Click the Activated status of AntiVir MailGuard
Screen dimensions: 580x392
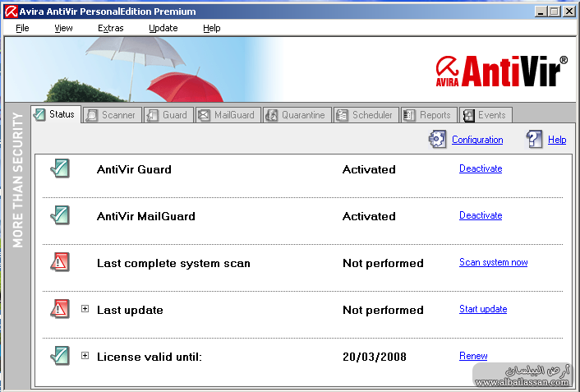(x=369, y=216)
